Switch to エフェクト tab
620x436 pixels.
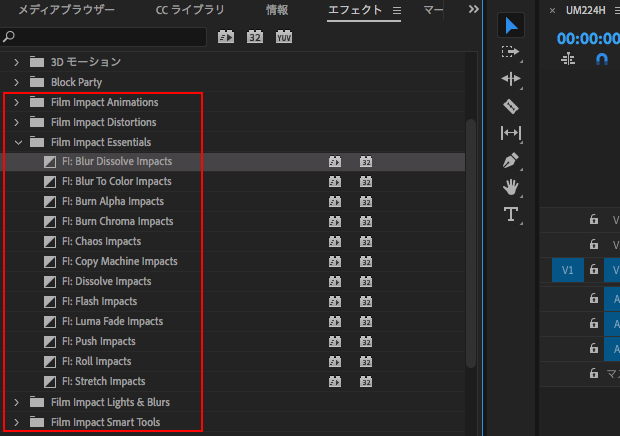point(355,10)
